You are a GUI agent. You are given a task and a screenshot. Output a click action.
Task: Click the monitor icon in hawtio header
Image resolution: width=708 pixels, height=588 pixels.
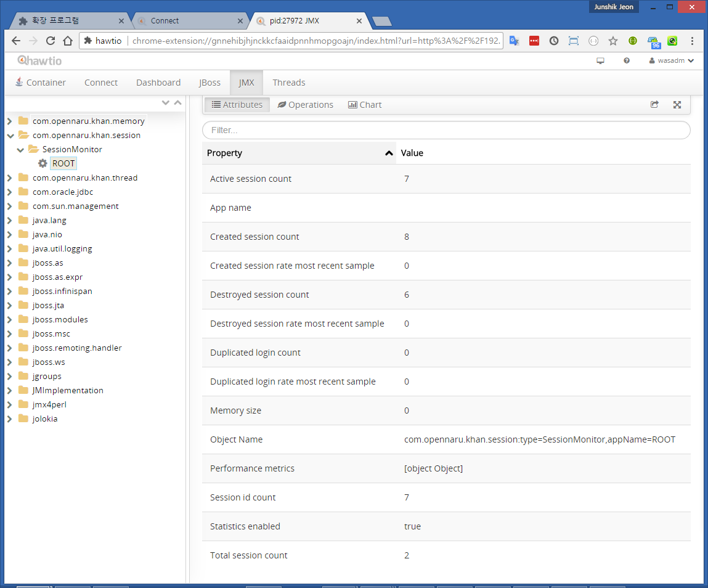(600, 61)
